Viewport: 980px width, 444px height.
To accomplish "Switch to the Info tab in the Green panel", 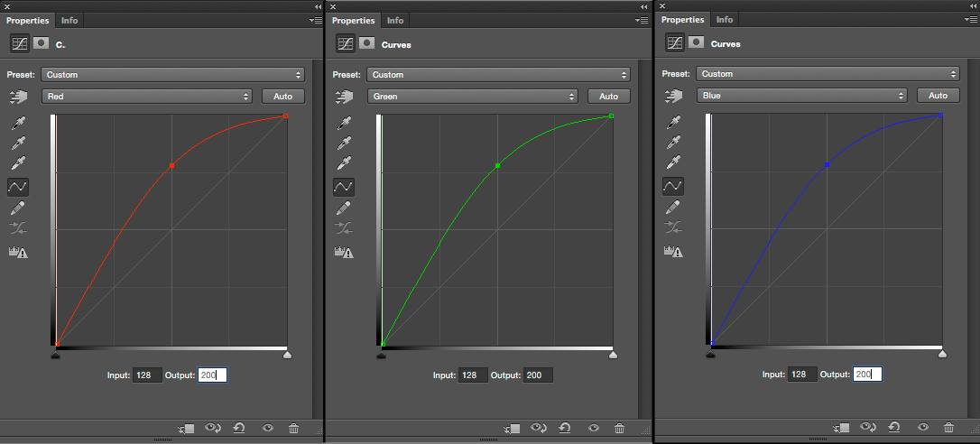I will [395, 21].
